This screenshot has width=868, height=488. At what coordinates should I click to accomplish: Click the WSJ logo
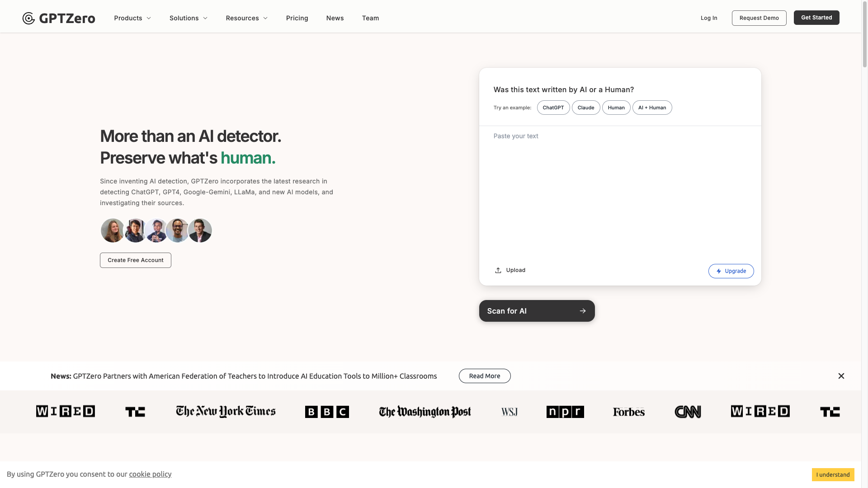coord(509,412)
